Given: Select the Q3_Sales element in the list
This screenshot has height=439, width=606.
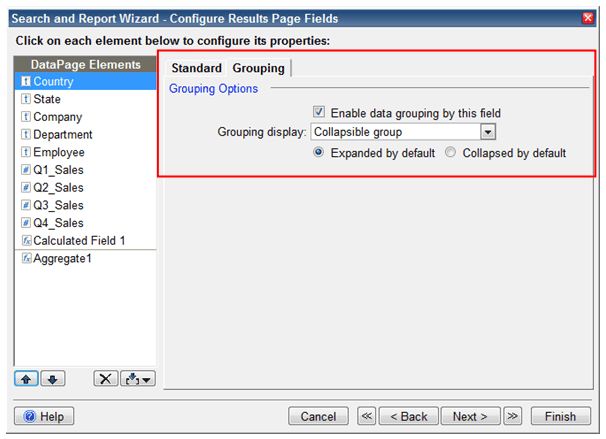Looking at the screenshot, I should (x=85, y=205).
